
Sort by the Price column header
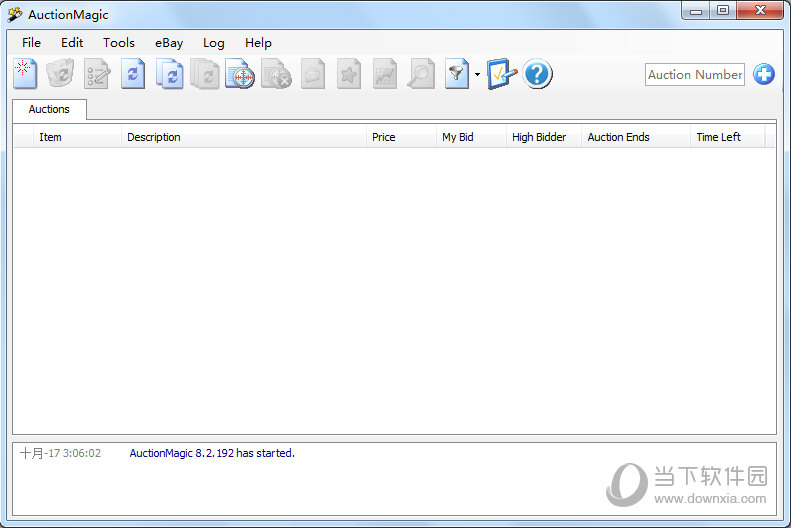pyautogui.click(x=401, y=137)
